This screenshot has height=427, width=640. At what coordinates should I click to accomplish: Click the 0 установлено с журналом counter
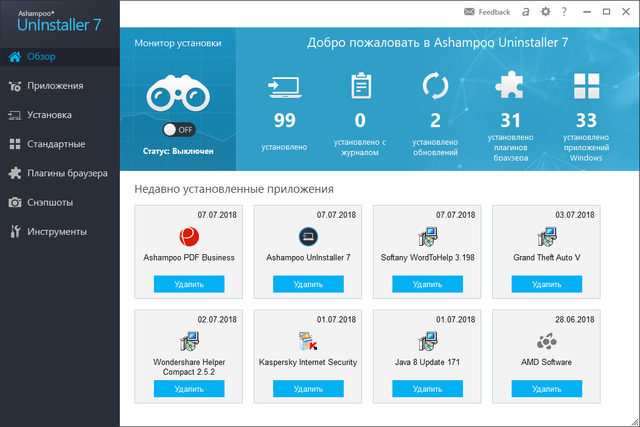(x=360, y=134)
